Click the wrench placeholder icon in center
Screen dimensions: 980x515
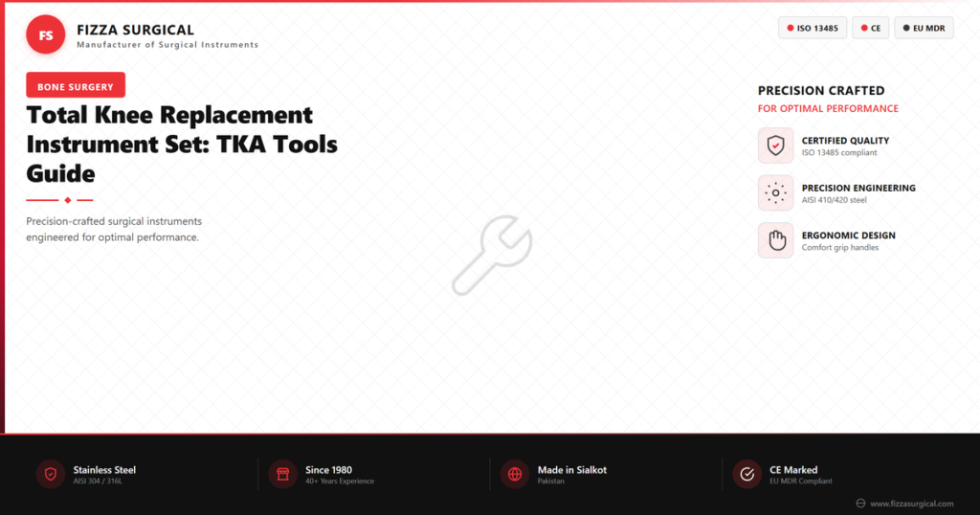(492, 255)
